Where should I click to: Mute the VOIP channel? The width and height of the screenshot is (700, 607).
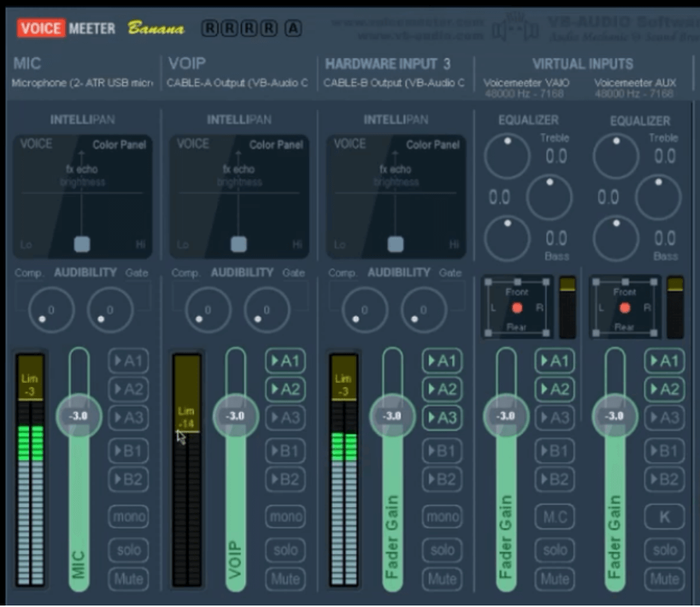point(285,579)
